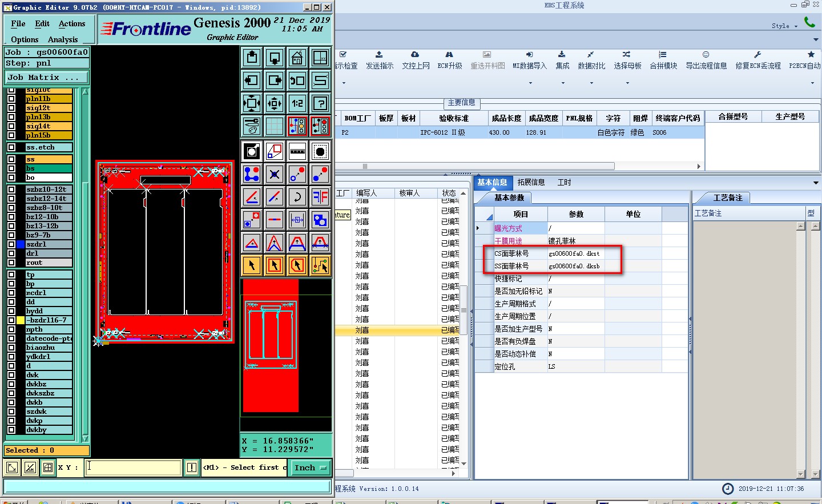822x504 pixels.
Task: Click the 文控上网 cloud icon
Action: coord(415,54)
